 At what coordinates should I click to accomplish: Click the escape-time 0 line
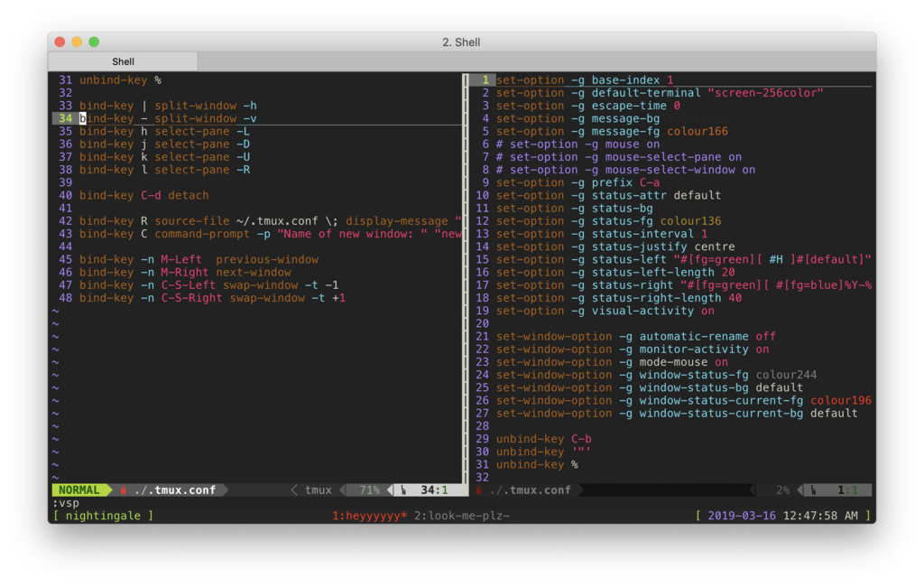[588, 106]
